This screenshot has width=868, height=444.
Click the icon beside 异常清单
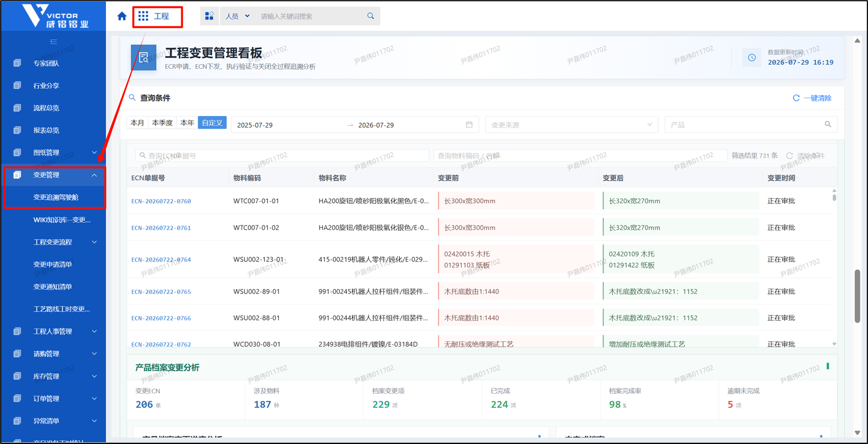(x=17, y=421)
